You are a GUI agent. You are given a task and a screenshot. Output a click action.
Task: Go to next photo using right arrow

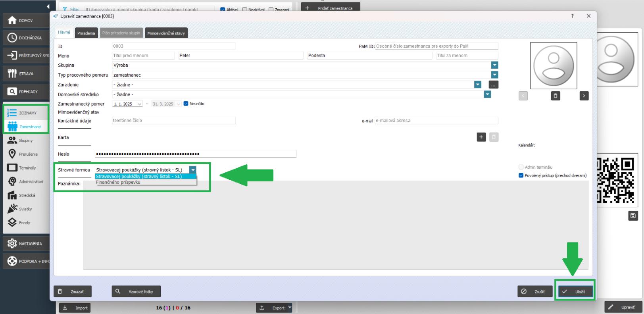(x=584, y=96)
